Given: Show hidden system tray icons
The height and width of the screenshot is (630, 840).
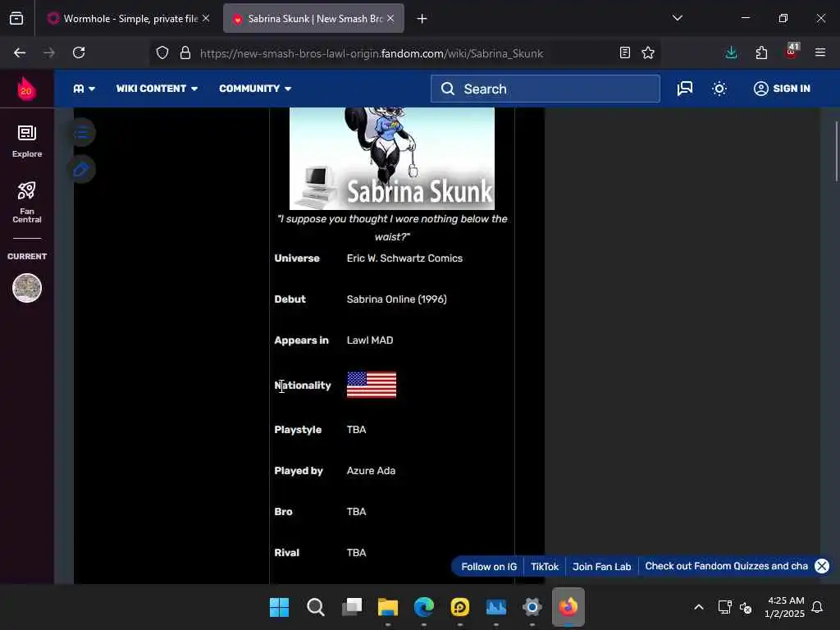Looking at the screenshot, I should (x=699, y=607).
